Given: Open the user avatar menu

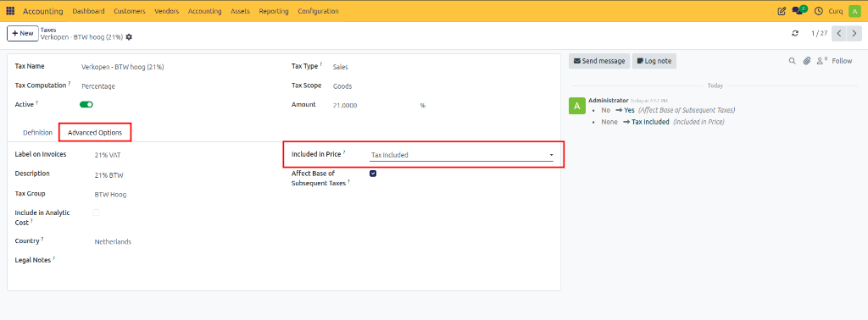Looking at the screenshot, I should (854, 11).
